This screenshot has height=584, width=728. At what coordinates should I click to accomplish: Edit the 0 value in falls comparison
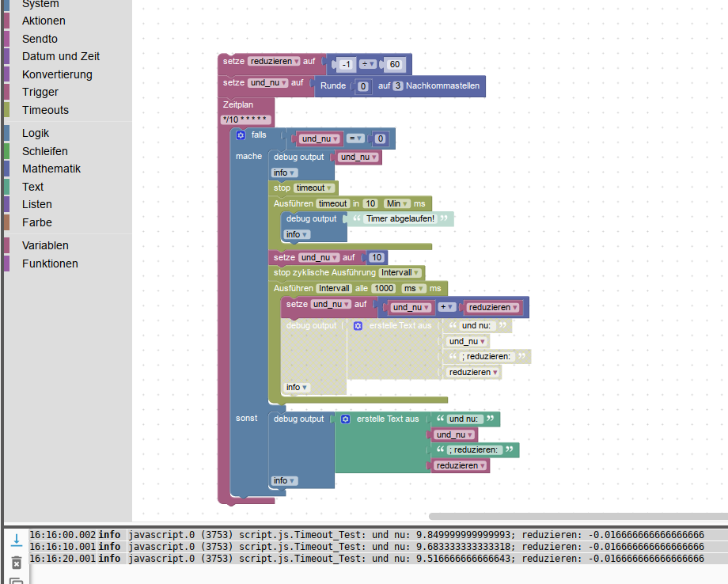381,138
